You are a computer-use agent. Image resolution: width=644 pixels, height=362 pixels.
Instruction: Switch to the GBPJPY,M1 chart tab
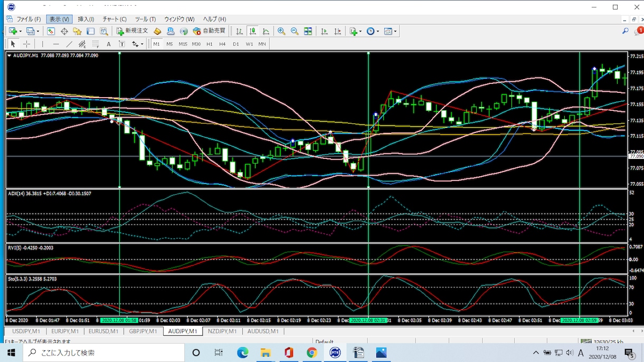pos(143,331)
